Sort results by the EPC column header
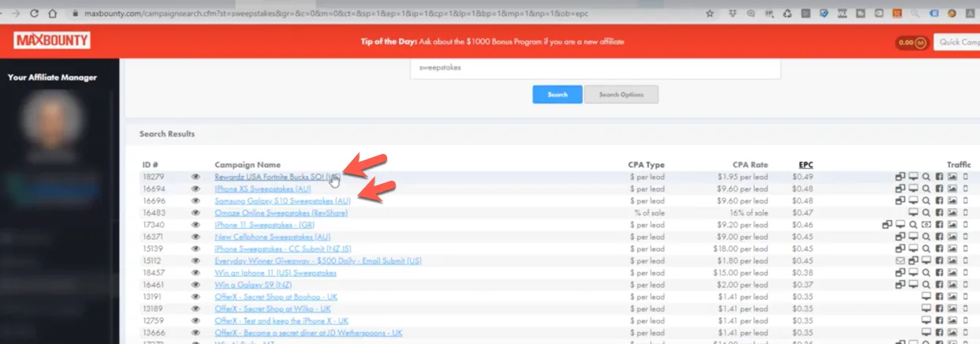Screen dimensions: 980x344 806,164
